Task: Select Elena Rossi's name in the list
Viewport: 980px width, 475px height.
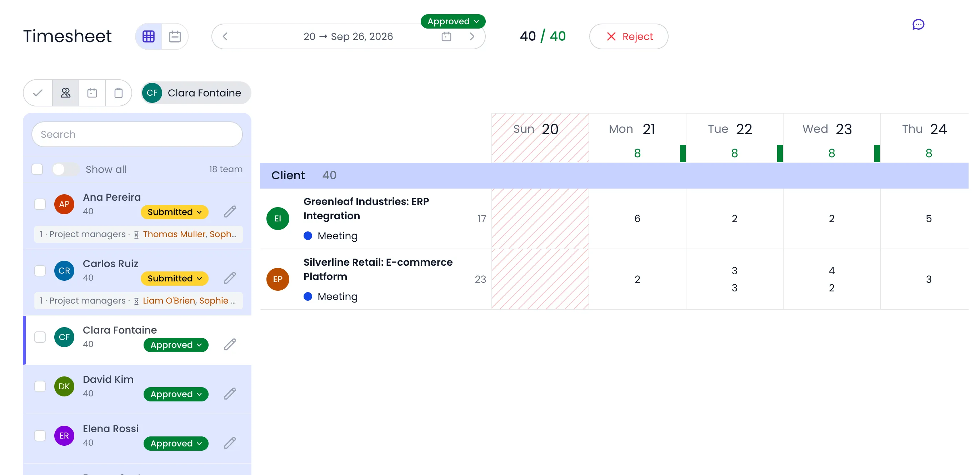Action: click(x=111, y=429)
